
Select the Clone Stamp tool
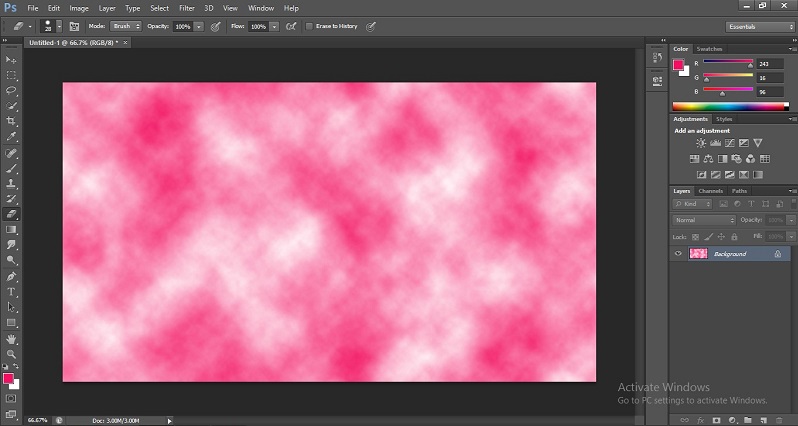click(11, 184)
